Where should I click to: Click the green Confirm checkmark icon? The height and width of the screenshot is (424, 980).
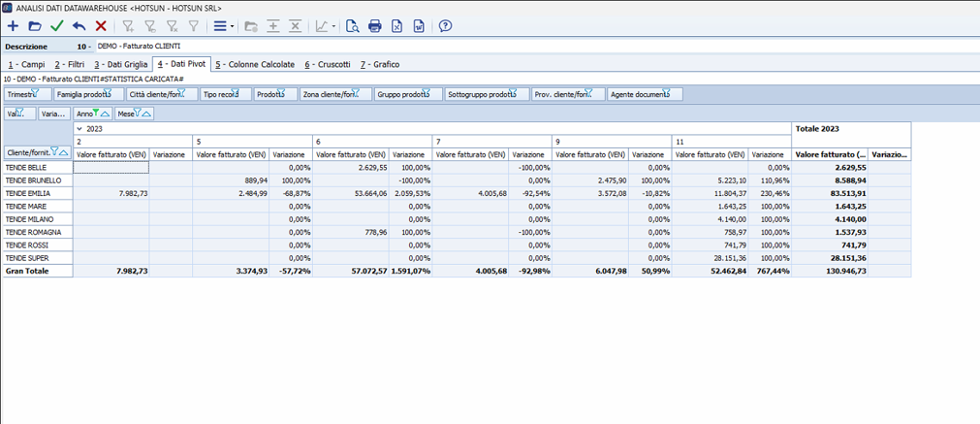pos(57,26)
